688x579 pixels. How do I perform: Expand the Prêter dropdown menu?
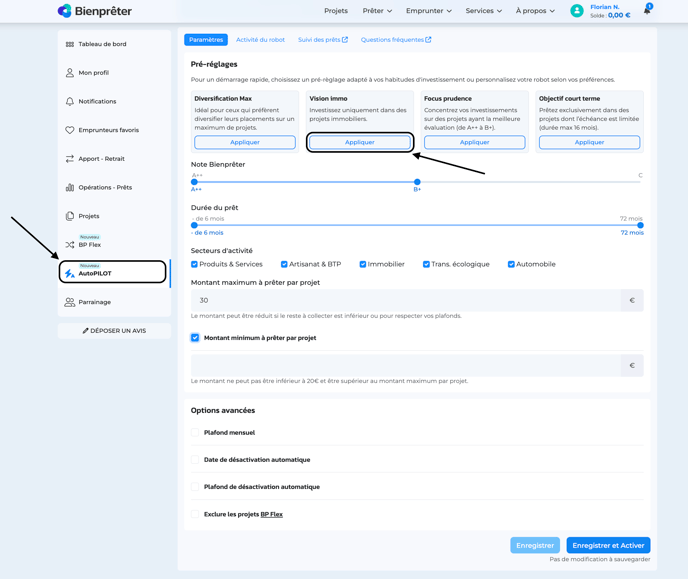377,11
